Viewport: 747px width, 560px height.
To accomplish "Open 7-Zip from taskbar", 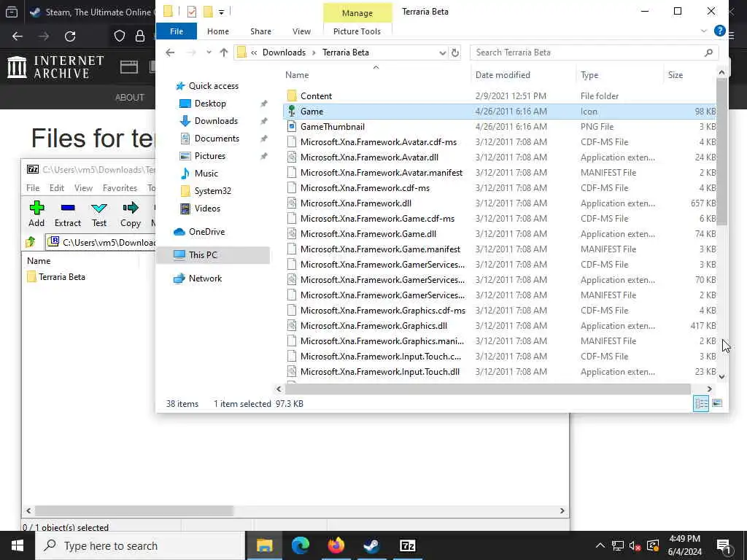I will tap(407, 545).
